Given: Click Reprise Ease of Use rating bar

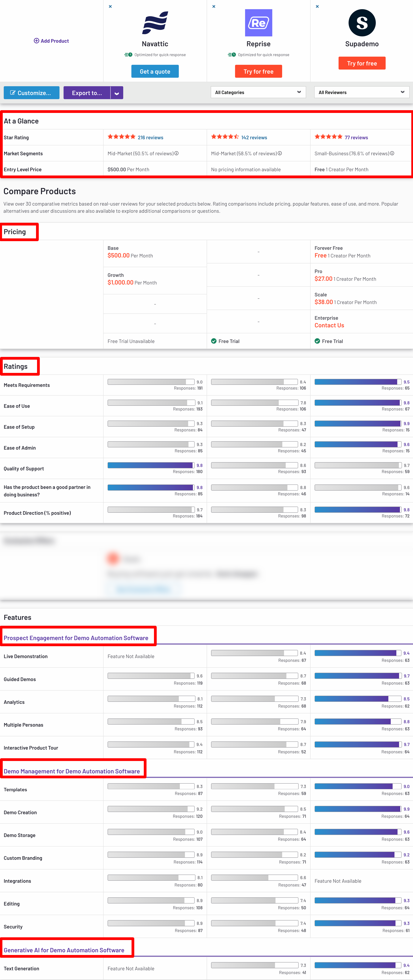Looking at the screenshot, I should pyautogui.click(x=254, y=403).
